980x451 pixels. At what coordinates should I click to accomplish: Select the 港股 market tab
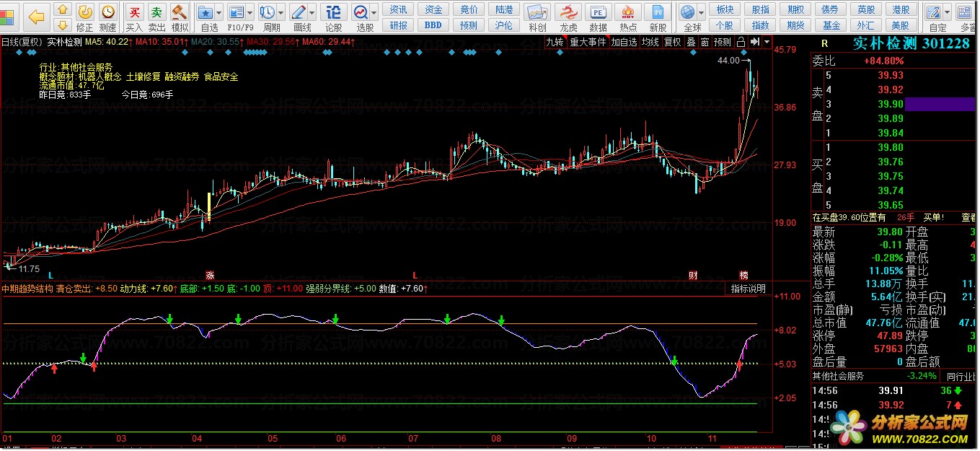(900, 9)
